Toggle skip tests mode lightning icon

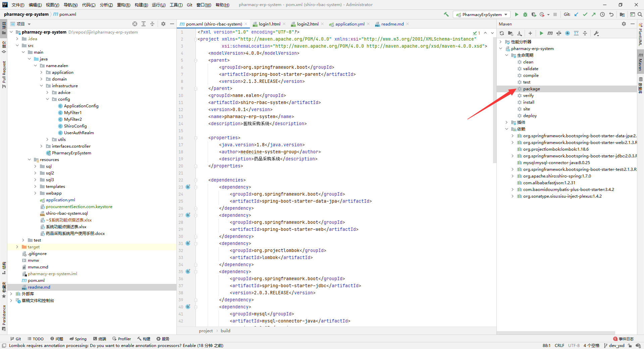tap(568, 33)
